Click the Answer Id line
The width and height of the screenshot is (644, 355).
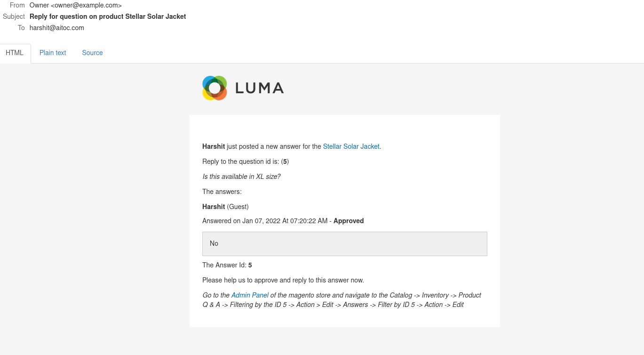(x=227, y=265)
